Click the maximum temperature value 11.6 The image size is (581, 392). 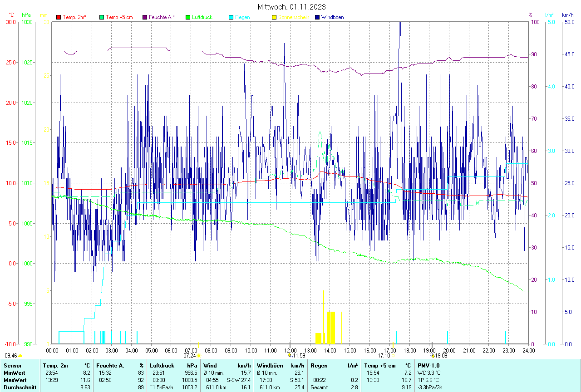(x=85, y=380)
